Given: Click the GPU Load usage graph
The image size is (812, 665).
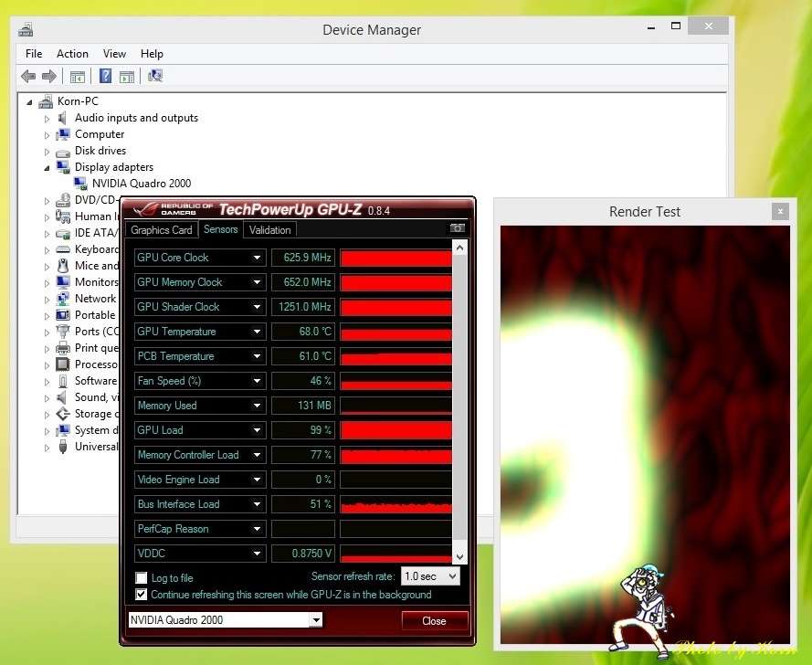Looking at the screenshot, I should pos(395,430).
